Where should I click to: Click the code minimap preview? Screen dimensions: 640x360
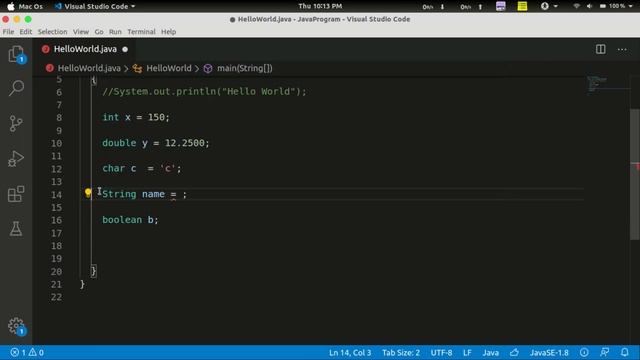coord(597,85)
